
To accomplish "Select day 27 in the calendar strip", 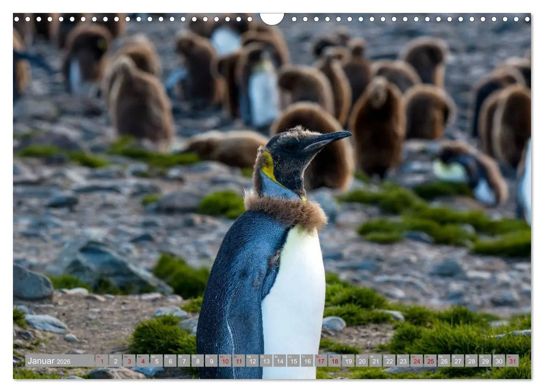I will pos(458,360).
